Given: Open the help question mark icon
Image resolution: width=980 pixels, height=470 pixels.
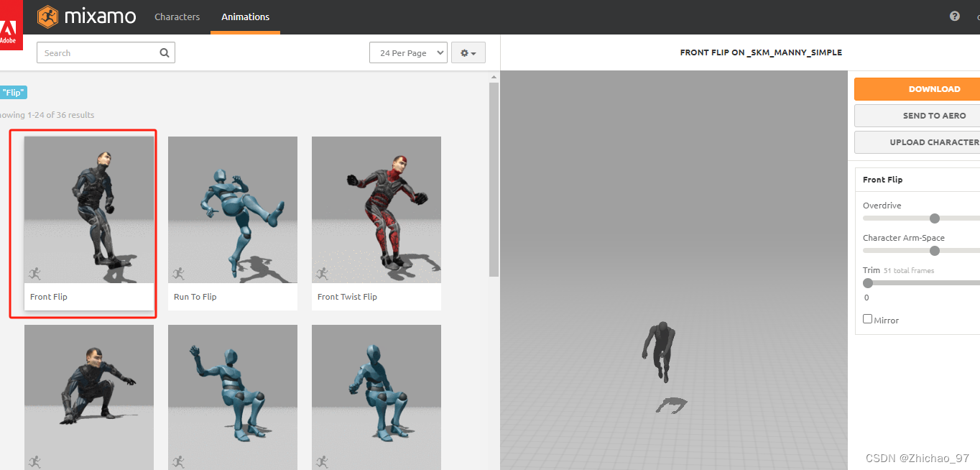Looking at the screenshot, I should (955, 16).
